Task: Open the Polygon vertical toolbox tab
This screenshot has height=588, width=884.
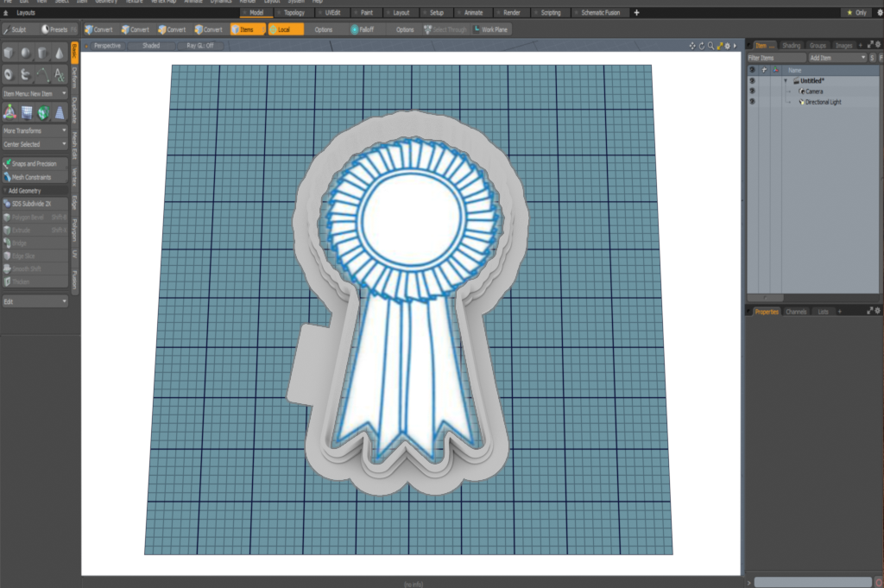Action: (x=74, y=230)
